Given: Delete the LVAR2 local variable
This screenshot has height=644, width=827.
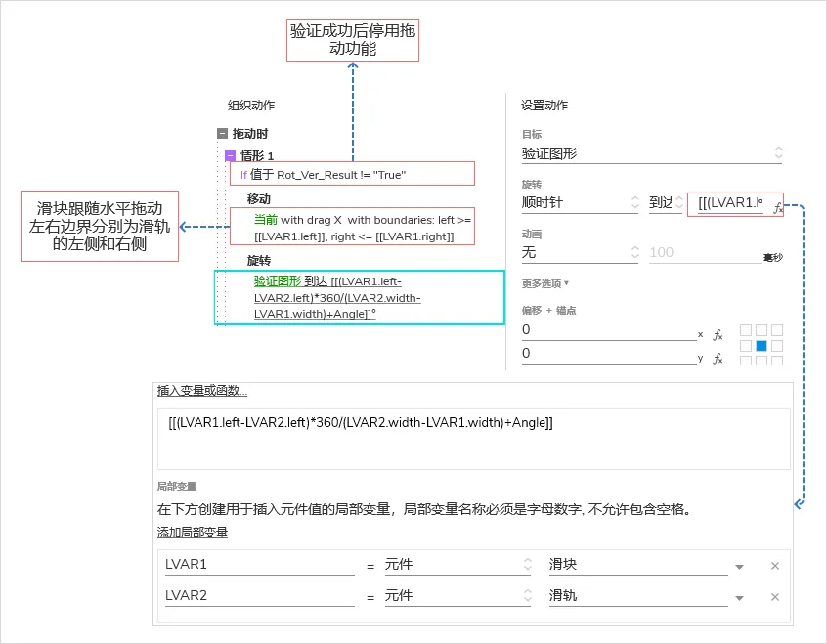Looking at the screenshot, I should (x=775, y=597).
